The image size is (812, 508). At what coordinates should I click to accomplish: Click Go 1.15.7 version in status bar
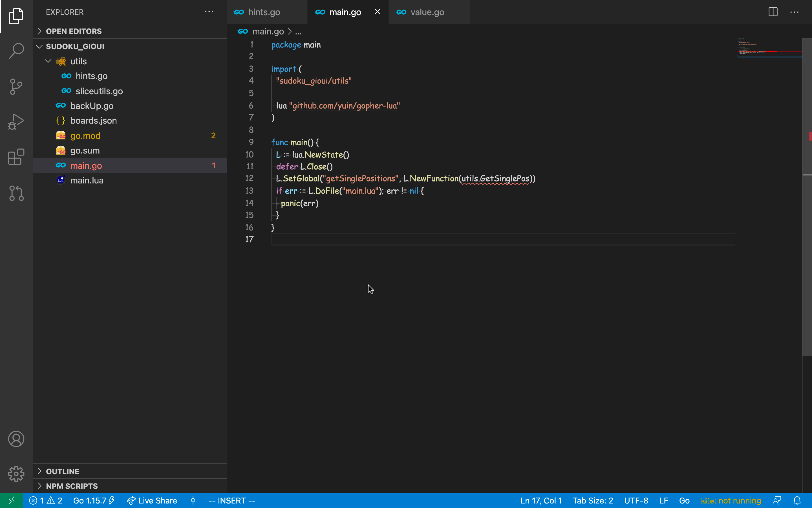94,501
